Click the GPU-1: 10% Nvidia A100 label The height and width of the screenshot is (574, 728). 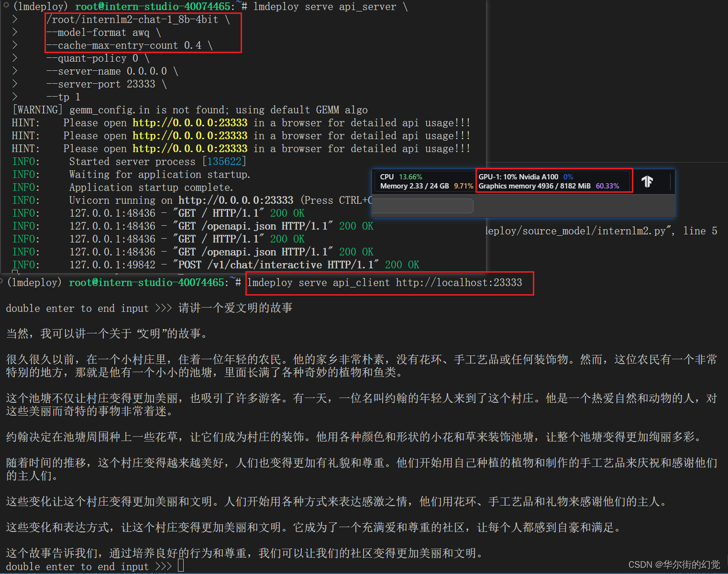(518, 177)
